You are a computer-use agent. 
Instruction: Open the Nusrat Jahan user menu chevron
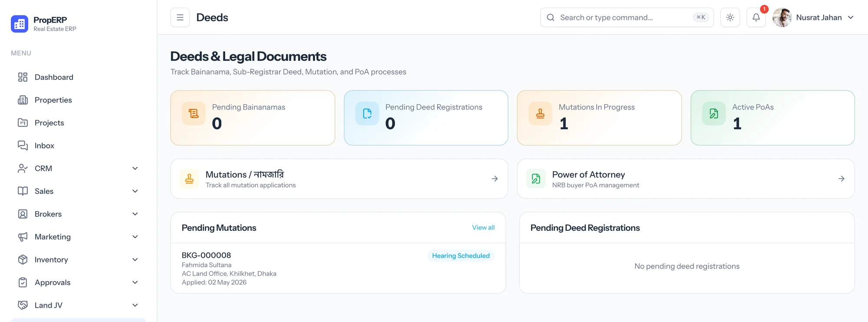(851, 17)
